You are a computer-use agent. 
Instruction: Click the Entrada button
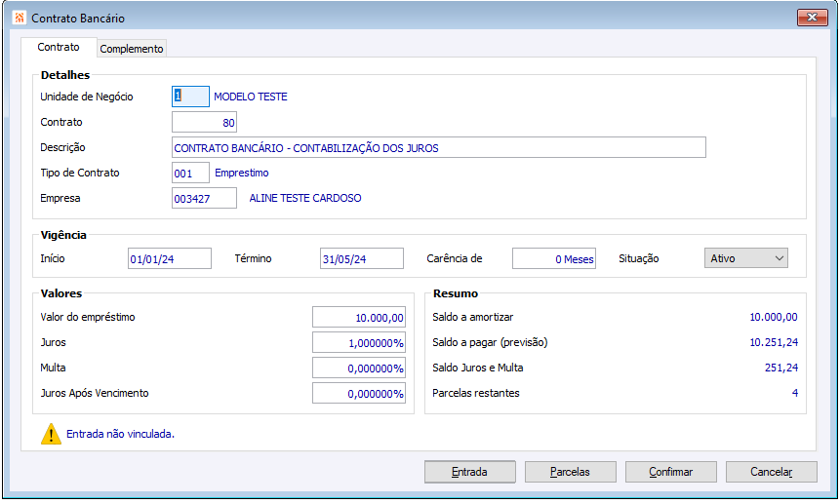(470, 472)
